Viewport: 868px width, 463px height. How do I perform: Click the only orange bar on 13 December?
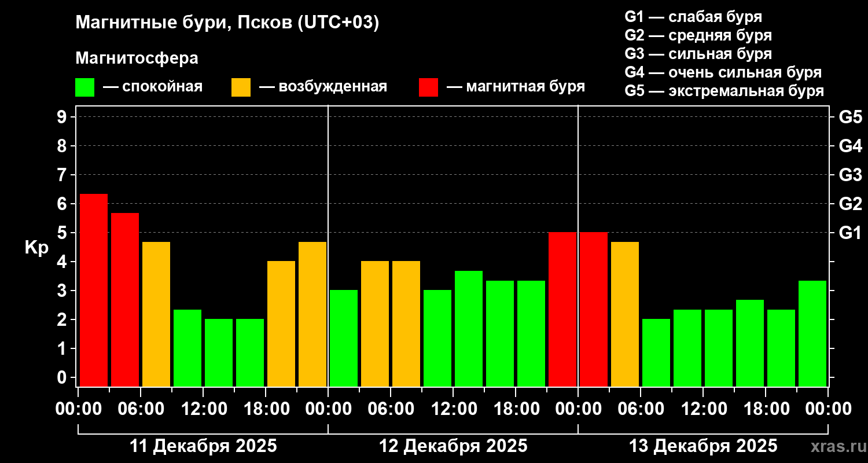[x=625, y=314]
